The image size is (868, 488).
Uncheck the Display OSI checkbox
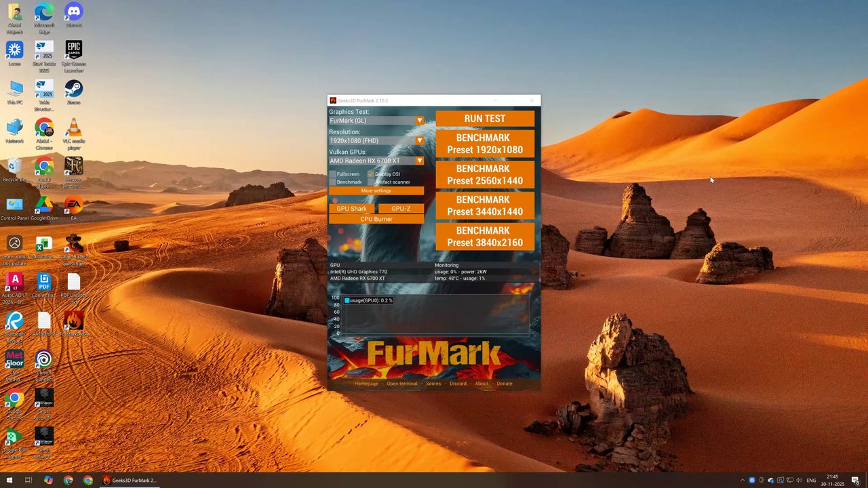click(x=371, y=174)
